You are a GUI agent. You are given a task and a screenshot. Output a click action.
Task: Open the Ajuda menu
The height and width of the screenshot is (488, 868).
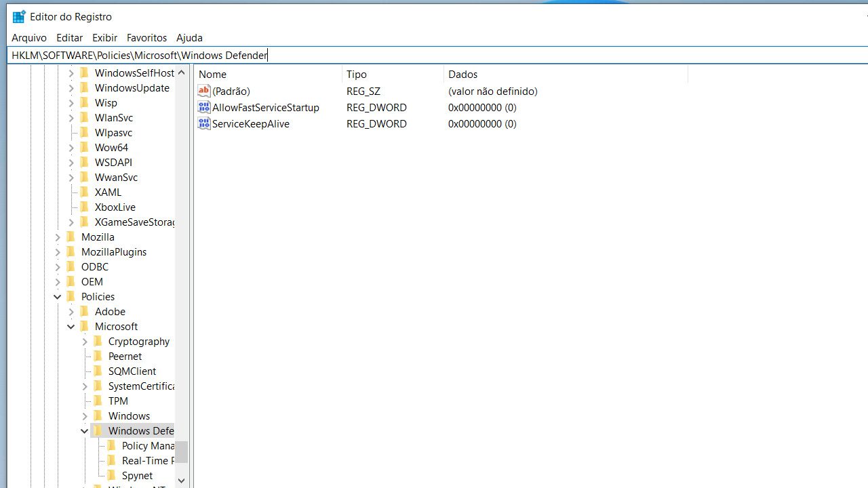[189, 38]
